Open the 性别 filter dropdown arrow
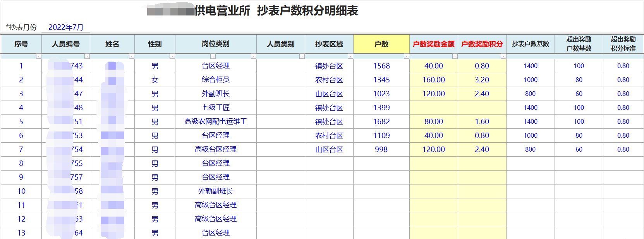This screenshot has width=644, height=239. (x=172, y=56)
